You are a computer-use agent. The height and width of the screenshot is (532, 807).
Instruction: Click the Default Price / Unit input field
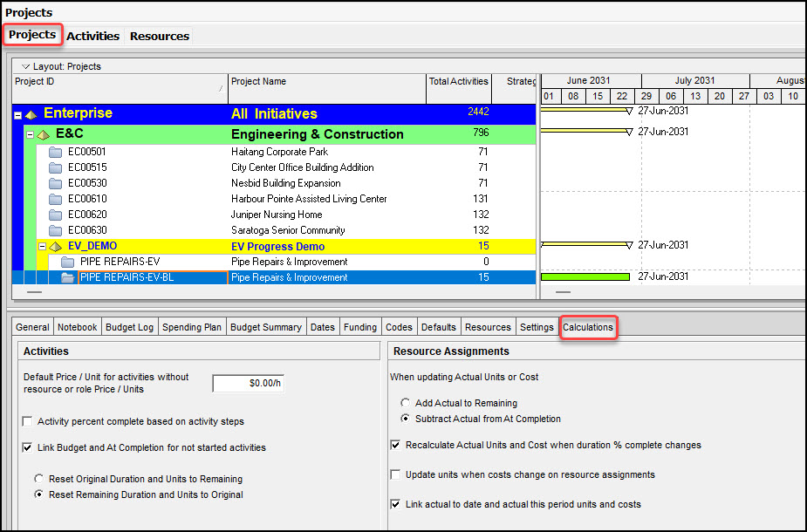[x=249, y=383]
